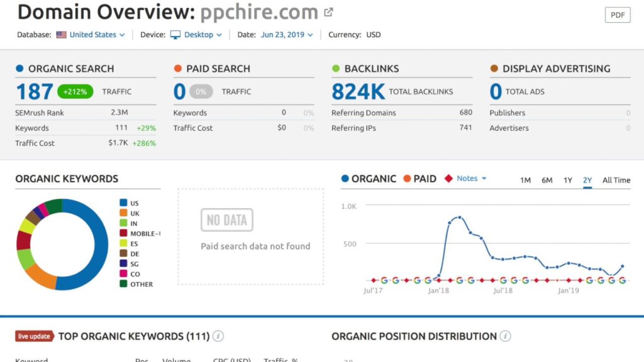This screenshot has height=362, width=644.
Task: Open the Notes dropdown
Action: click(x=472, y=178)
